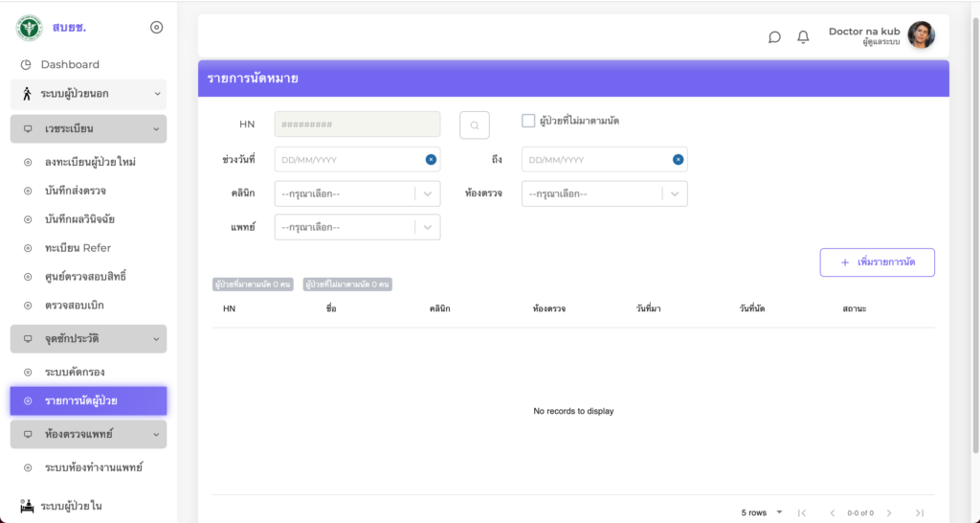
Task: Click the HN input field
Action: coord(357,125)
